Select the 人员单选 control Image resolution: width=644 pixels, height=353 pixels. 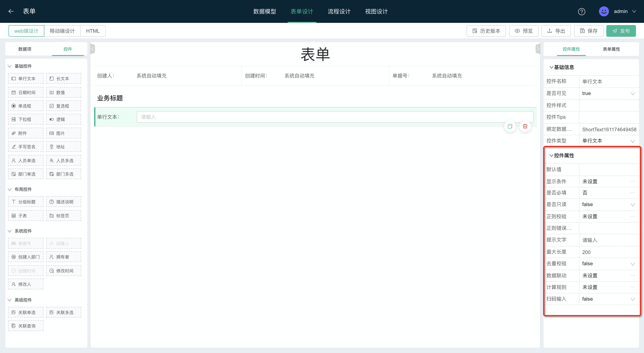[x=26, y=160]
